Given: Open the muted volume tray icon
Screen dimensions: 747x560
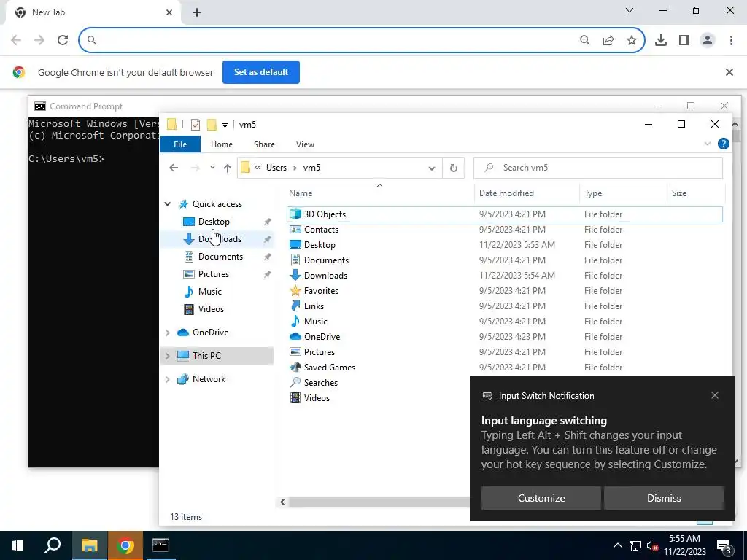Looking at the screenshot, I should click(653, 545).
